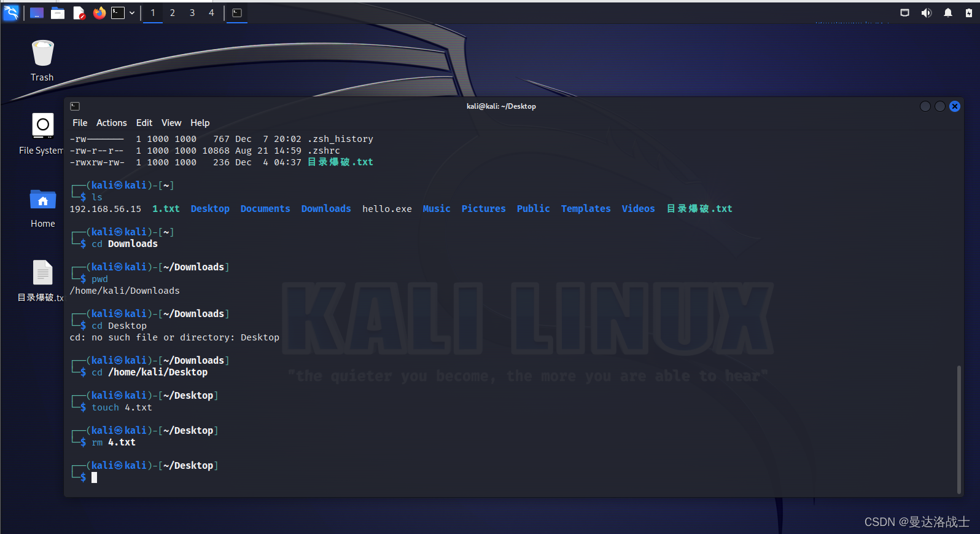Click 目录爆破.txt in the ls listing
This screenshot has height=534, width=980.
click(x=699, y=209)
